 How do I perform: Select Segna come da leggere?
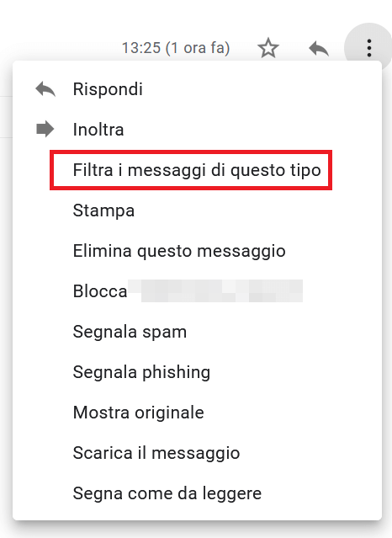tap(167, 493)
